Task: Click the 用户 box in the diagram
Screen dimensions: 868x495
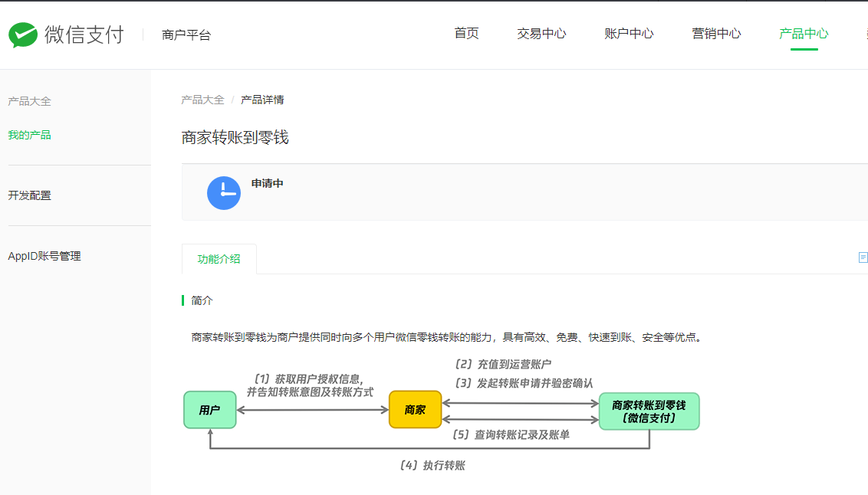Action: (210, 410)
